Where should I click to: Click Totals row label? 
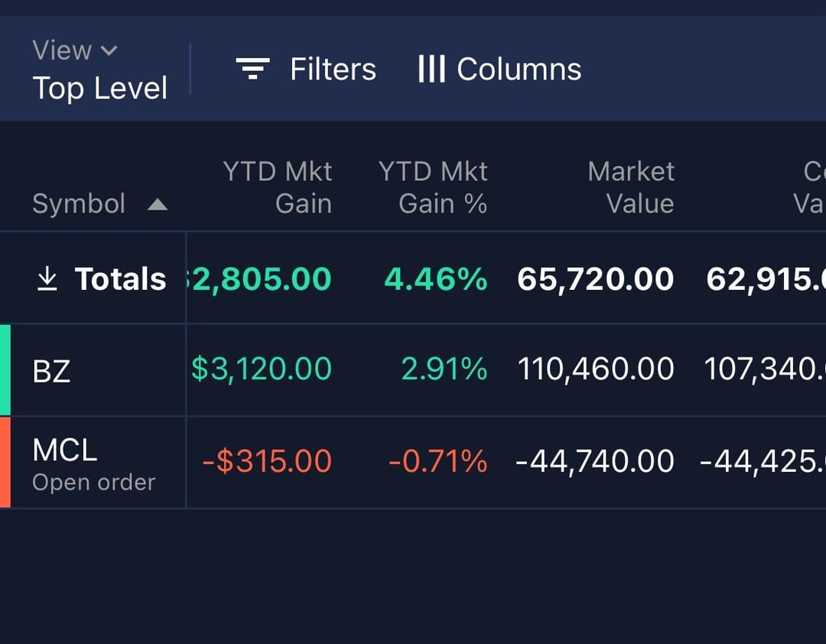coord(120,279)
